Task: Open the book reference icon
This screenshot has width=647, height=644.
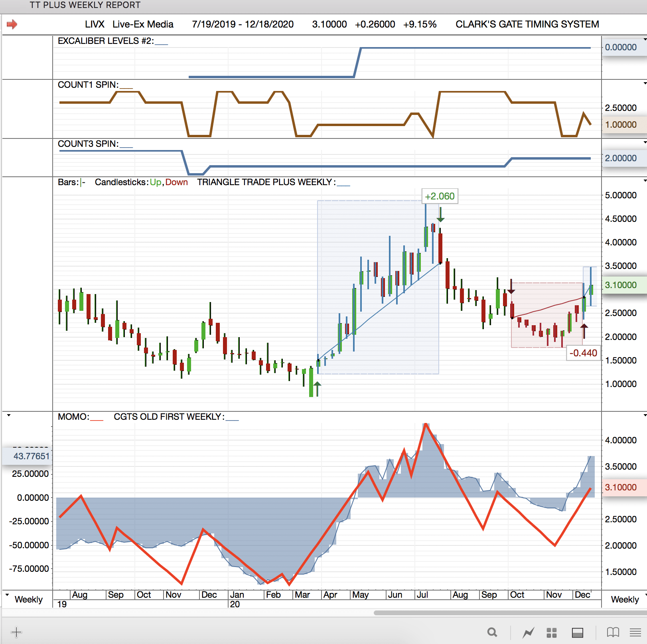Action: [613, 632]
